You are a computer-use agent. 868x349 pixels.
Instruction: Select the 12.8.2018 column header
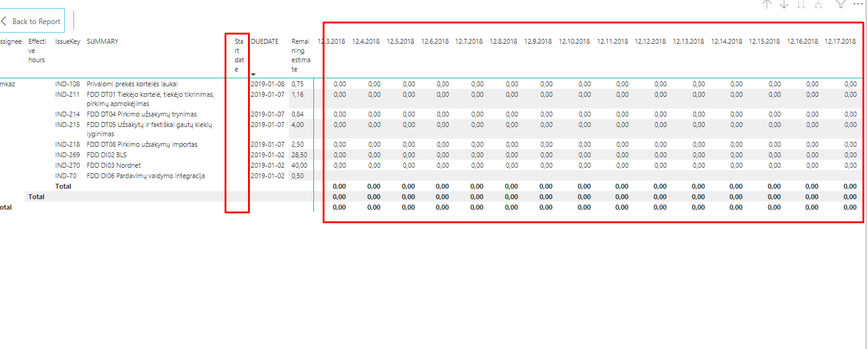click(504, 41)
